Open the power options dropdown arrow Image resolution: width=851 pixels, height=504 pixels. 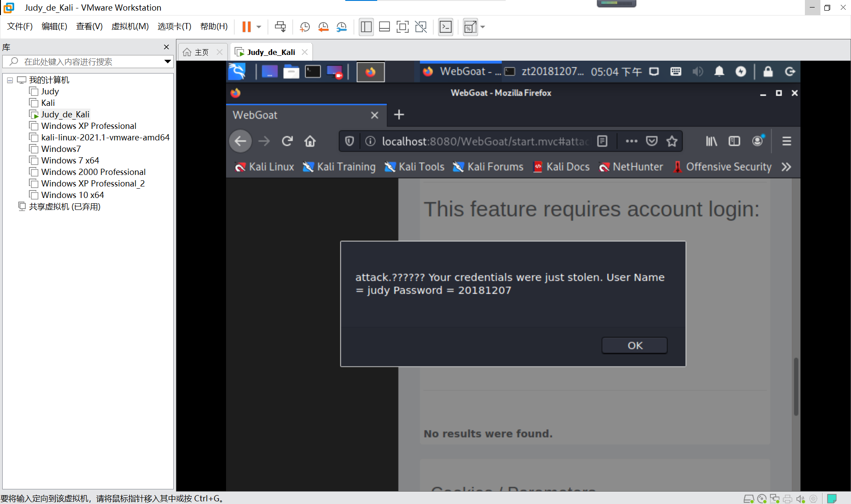[259, 27]
